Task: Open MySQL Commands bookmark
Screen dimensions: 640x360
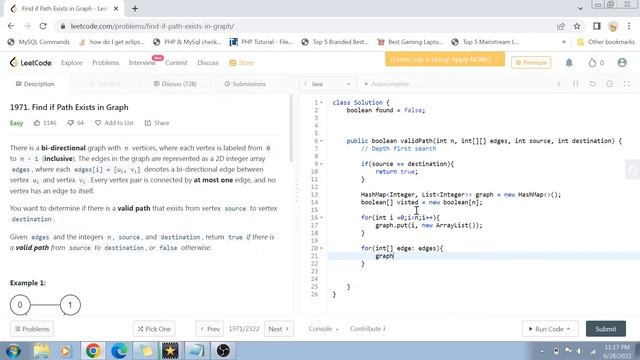Action: (x=39, y=42)
